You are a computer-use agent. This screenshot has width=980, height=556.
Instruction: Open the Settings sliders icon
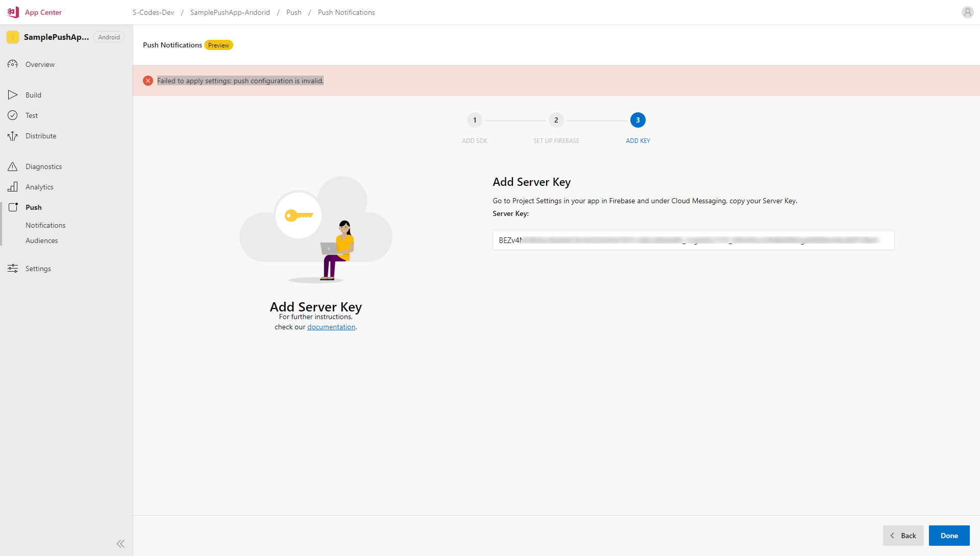12,268
